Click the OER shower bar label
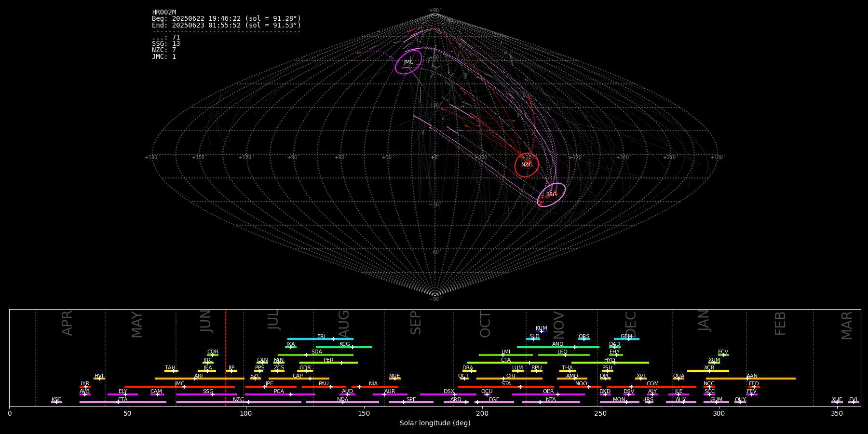 [x=548, y=392]
